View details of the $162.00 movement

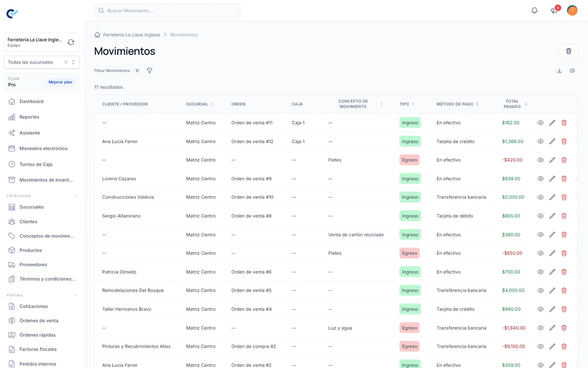[540, 123]
